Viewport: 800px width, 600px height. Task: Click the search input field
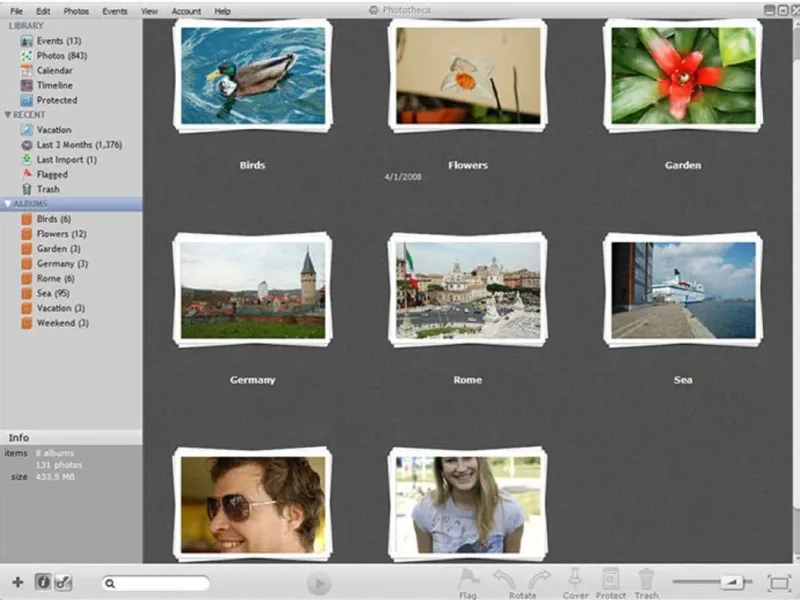point(156,583)
